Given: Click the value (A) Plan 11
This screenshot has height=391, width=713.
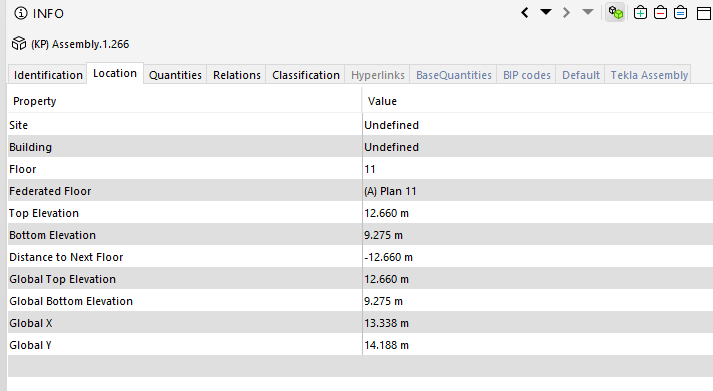Looking at the screenshot, I should click(390, 191).
